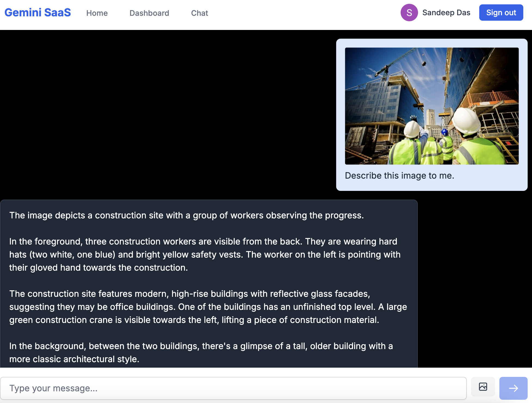Click the paragraph starting 'The image depicts'
This screenshot has height=403, width=532.
click(x=186, y=215)
